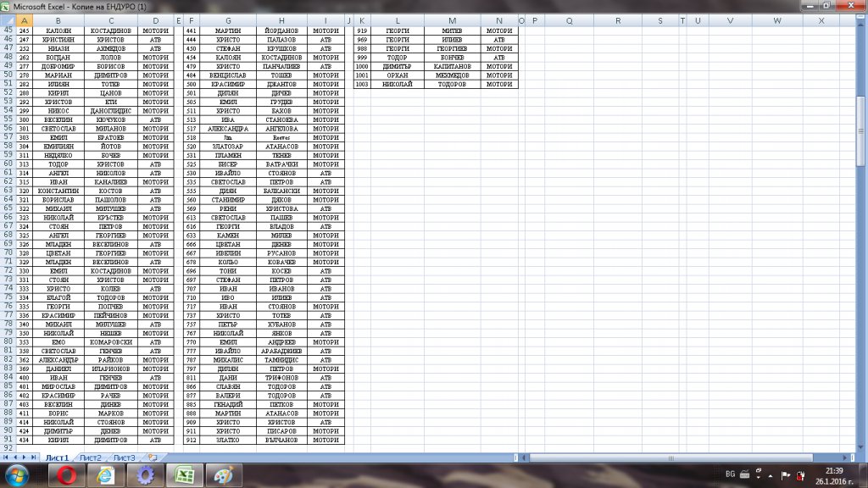This screenshot has width=868, height=488.
Task: Select the number cell 1003
Action: (x=362, y=84)
